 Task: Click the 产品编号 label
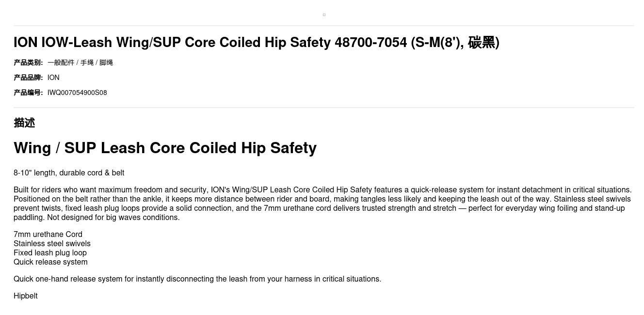[28, 93]
